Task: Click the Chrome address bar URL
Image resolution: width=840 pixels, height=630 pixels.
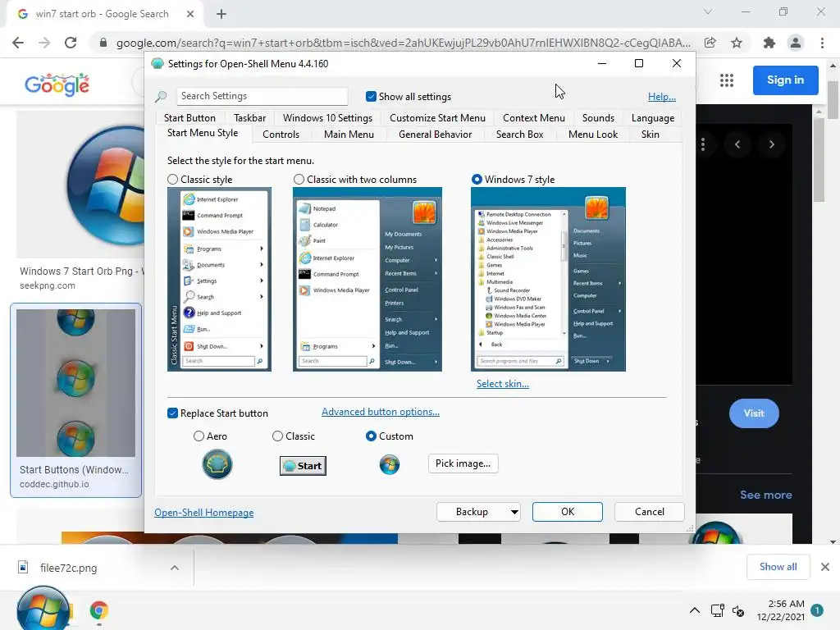Action: coord(403,43)
